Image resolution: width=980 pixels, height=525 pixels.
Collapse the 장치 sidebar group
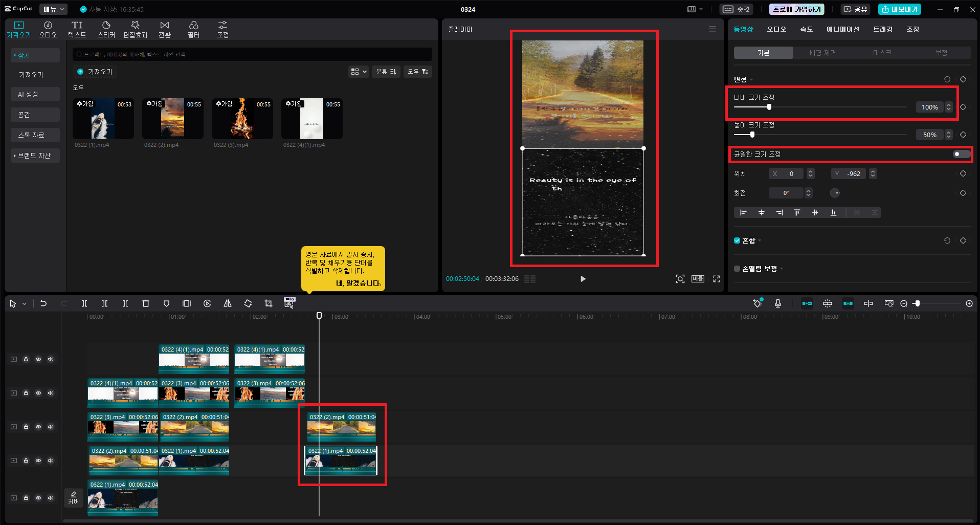click(35, 55)
